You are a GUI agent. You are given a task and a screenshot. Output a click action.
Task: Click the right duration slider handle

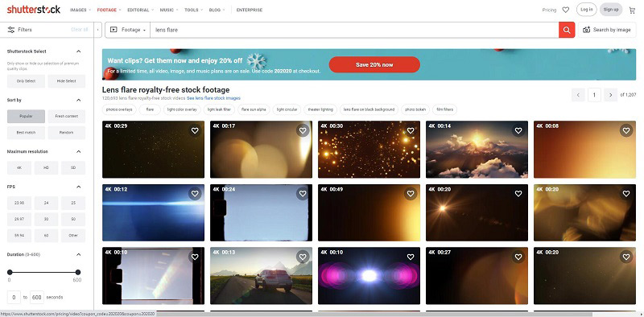coord(77,272)
